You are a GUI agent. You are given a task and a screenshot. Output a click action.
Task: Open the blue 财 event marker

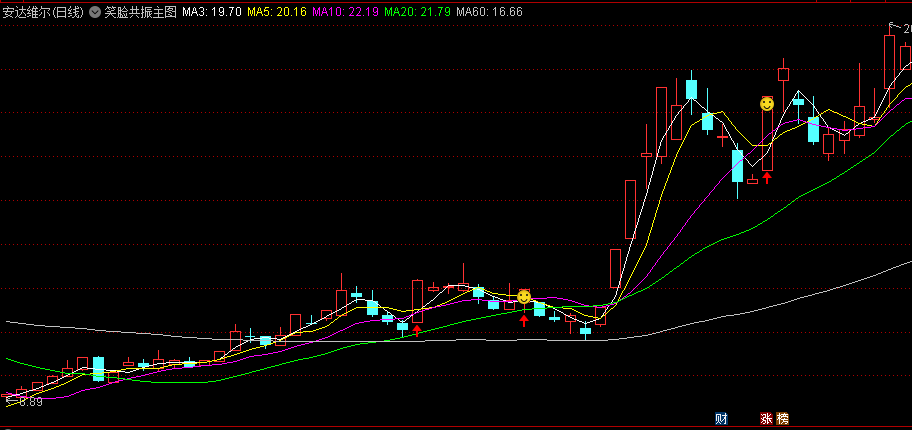722,418
